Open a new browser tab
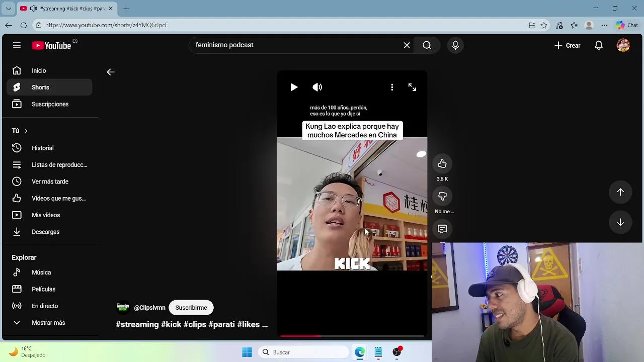The width and height of the screenshot is (644, 362). 126,9
